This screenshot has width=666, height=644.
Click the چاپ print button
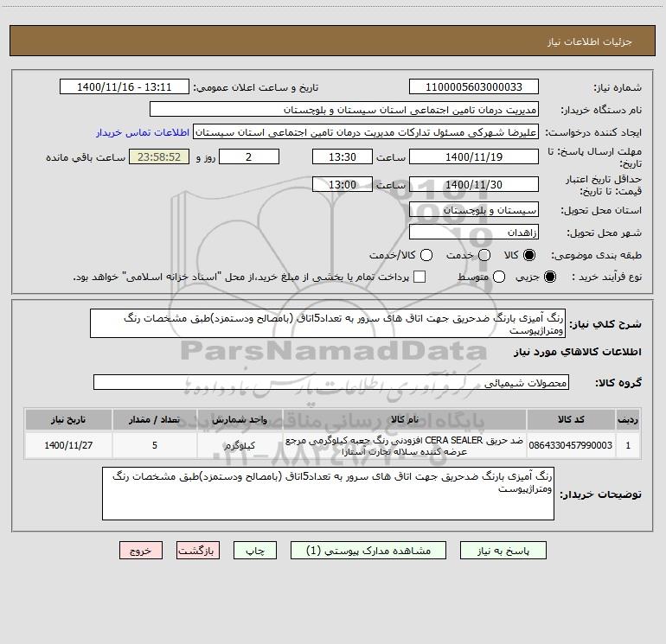[x=255, y=551]
